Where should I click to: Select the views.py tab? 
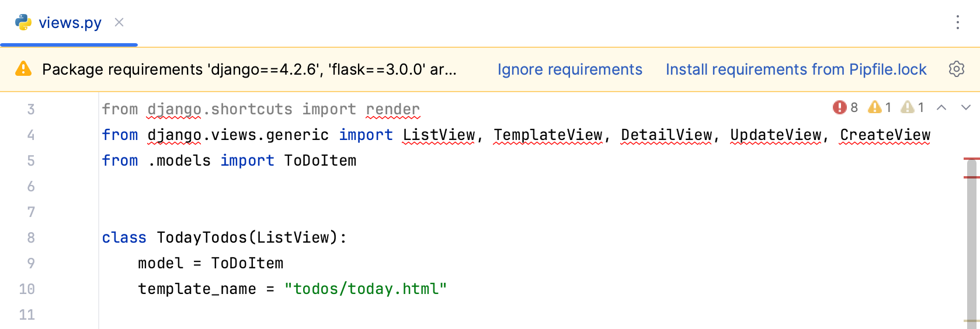[69, 23]
